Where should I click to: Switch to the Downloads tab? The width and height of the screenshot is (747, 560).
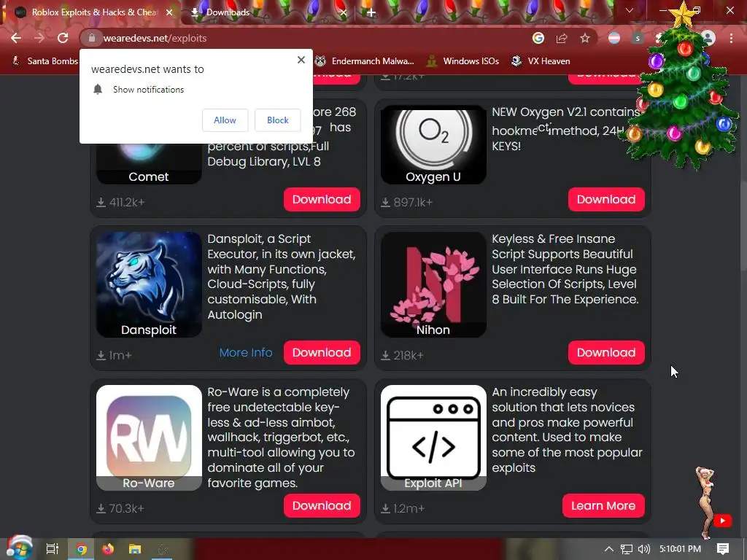(228, 12)
